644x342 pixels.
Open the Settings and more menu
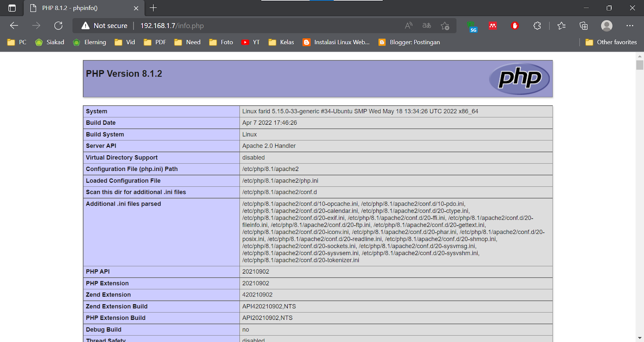point(630,26)
